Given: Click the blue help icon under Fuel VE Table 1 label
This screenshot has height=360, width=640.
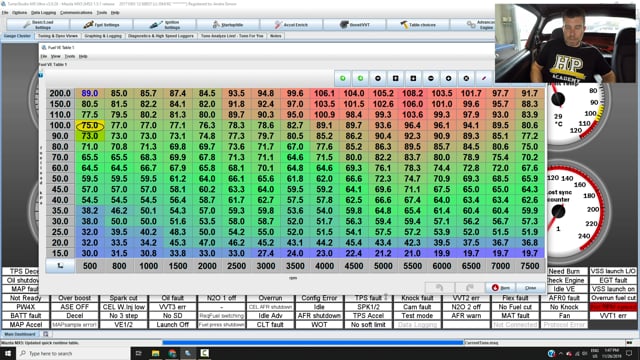Looking at the screenshot, I should coord(41,75).
